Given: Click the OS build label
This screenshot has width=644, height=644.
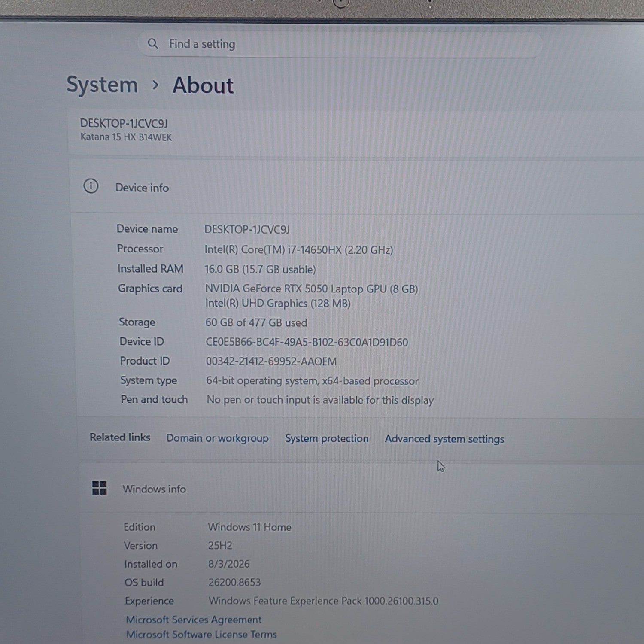Looking at the screenshot, I should 144,583.
